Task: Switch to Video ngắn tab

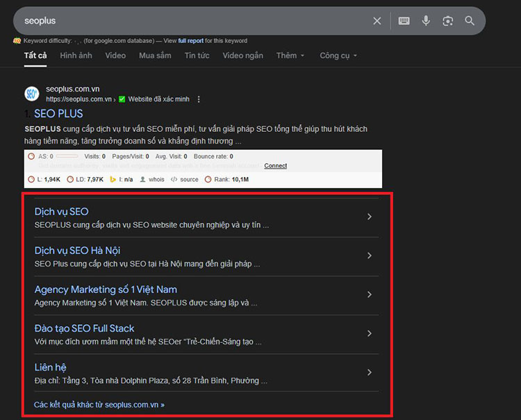Action: (243, 56)
